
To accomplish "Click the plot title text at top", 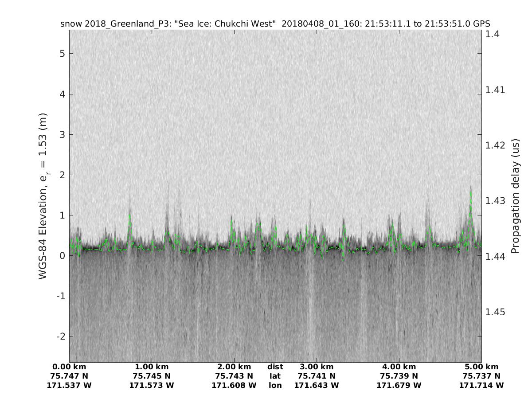I will point(275,24).
